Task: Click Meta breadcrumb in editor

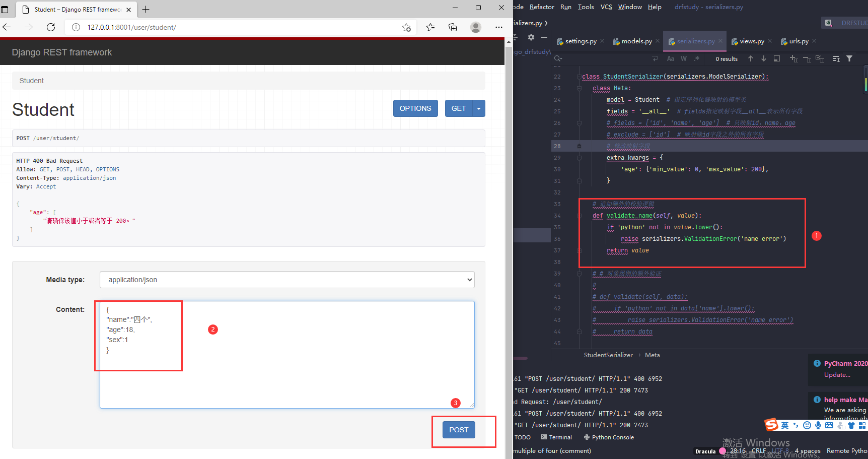Action: point(653,355)
